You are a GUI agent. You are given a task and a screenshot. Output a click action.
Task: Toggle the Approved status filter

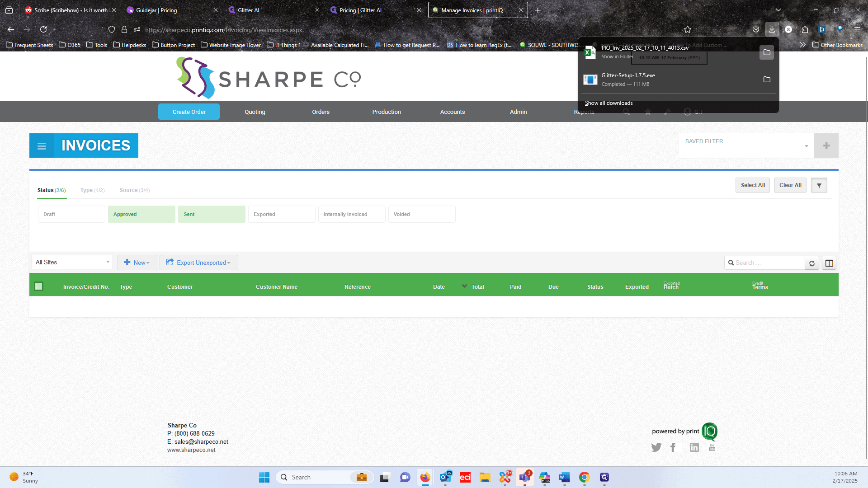142,214
